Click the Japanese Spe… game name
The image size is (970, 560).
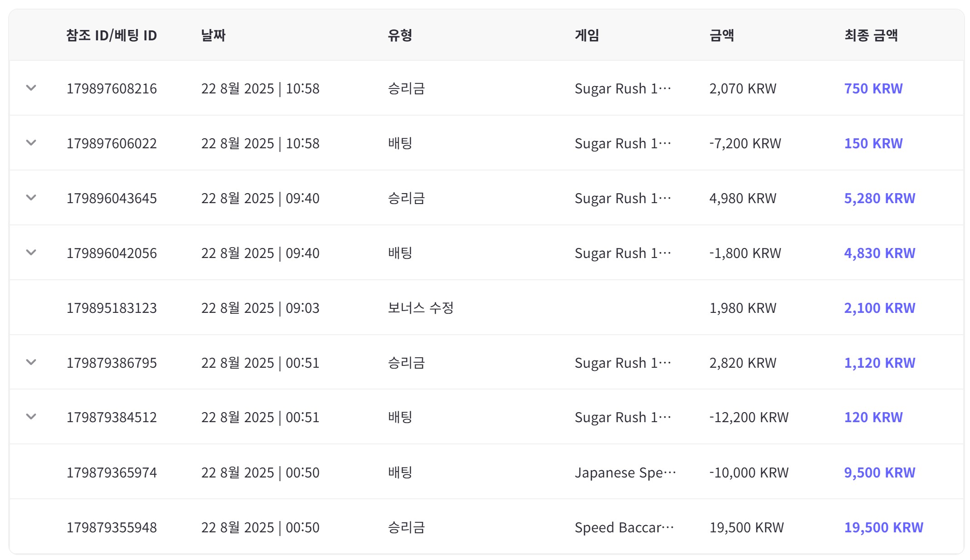625,472
